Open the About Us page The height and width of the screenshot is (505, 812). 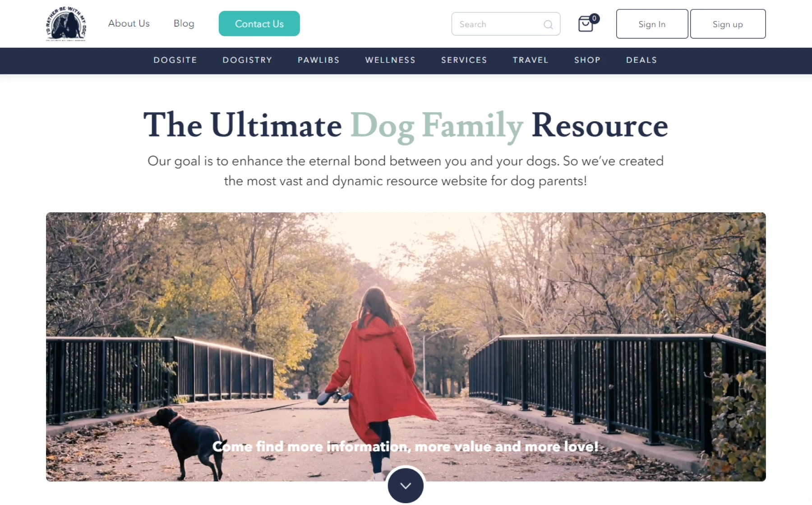[x=129, y=23]
